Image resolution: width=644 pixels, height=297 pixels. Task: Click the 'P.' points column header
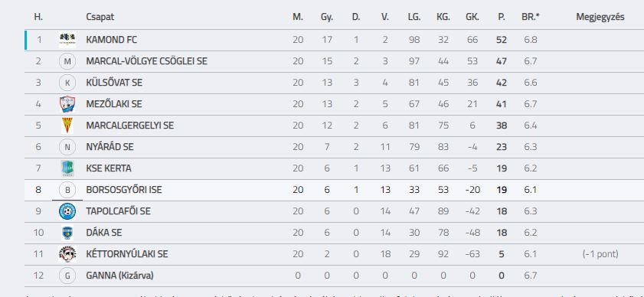pos(502,17)
